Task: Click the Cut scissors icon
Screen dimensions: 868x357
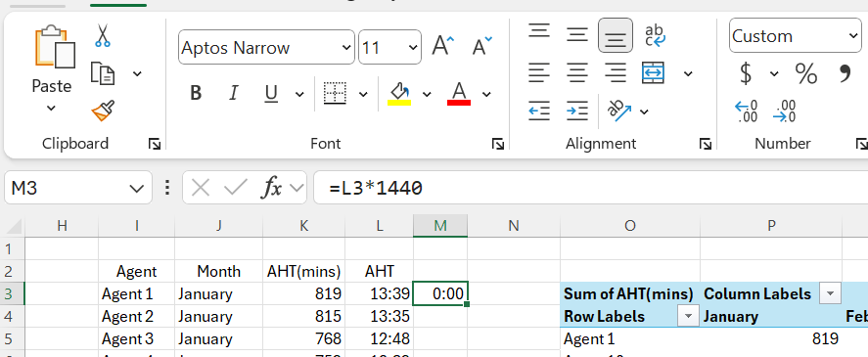Action: coord(103,35)
